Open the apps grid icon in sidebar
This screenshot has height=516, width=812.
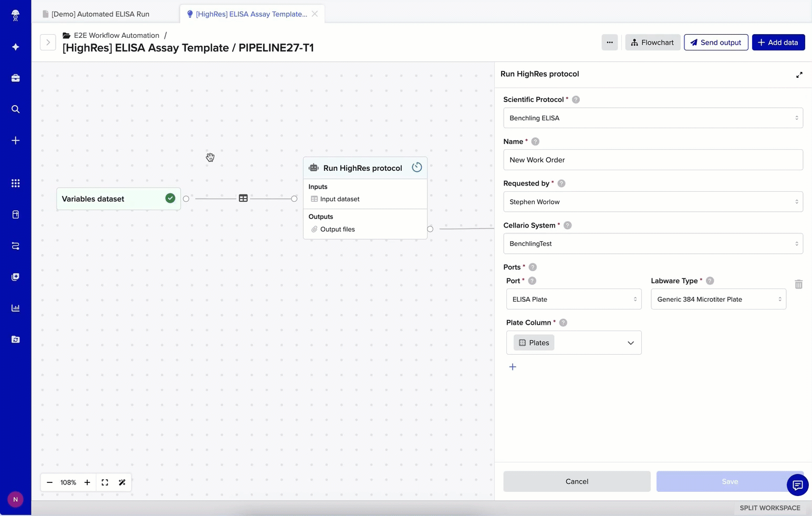click(15, 183)
